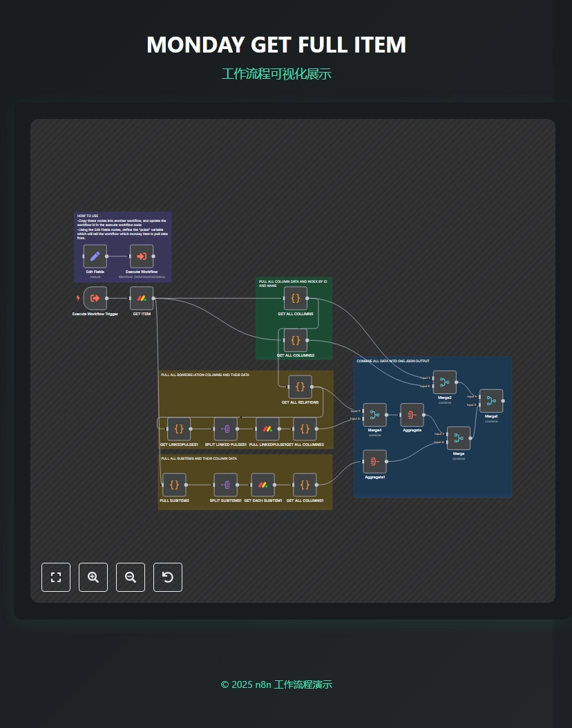Screen dimensions: 572x728
Task: Select the Merge2 combine node
Action: [445, 382]
